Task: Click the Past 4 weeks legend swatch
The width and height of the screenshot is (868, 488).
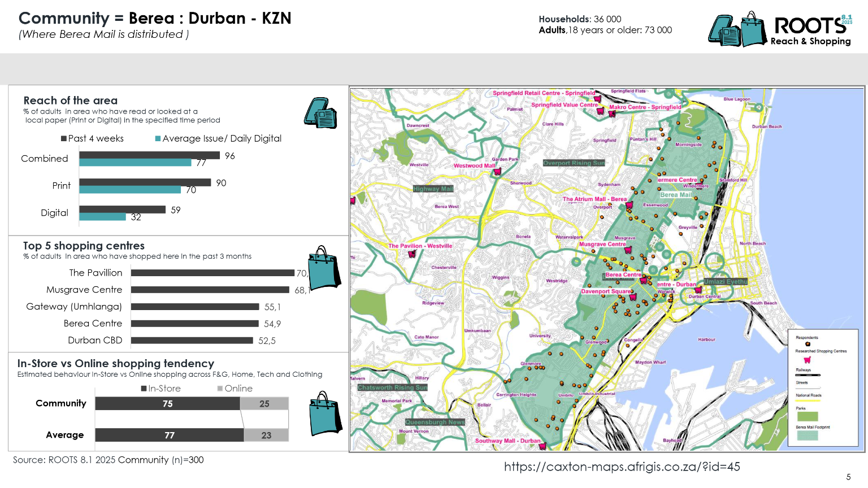Action: point(64,139)
